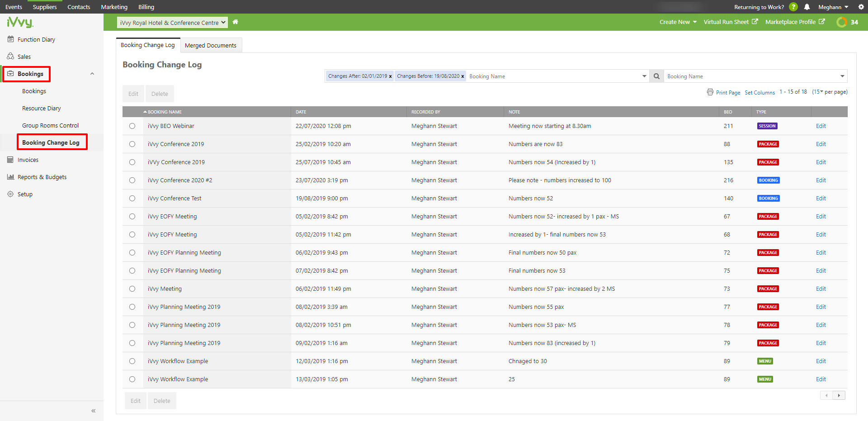Viewport: 868px width, 421px height.
Task: Click the search magnifier icon
Action: [656, 76]
